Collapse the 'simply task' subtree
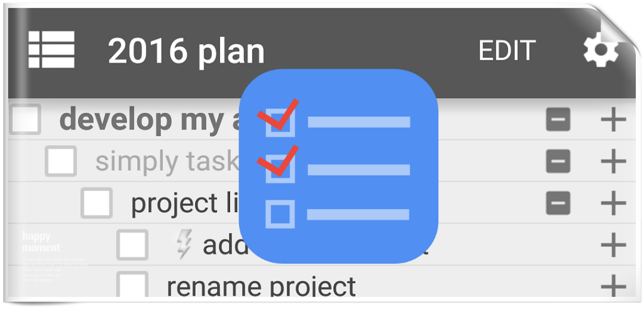This screenshot has height=314, width=644. (558, 161)
